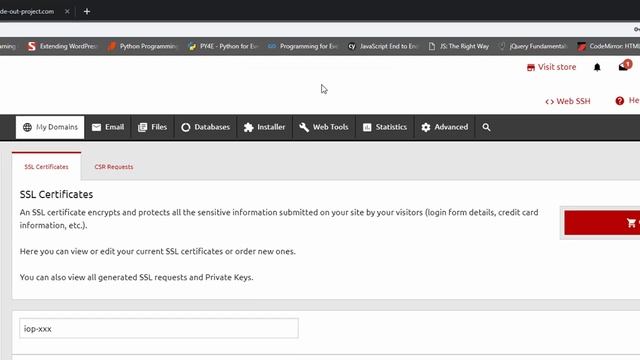This screenshot has width=640, height=360.
Task: Click the red help question mark icon
Action: (620, 101)
